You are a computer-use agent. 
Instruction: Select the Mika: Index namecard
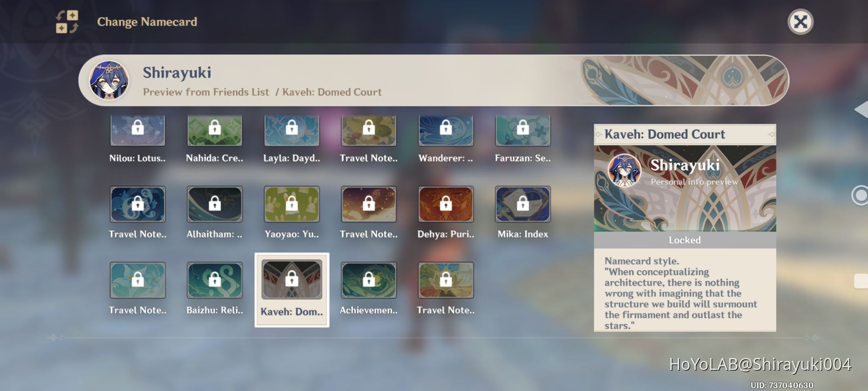pos(523,204)
